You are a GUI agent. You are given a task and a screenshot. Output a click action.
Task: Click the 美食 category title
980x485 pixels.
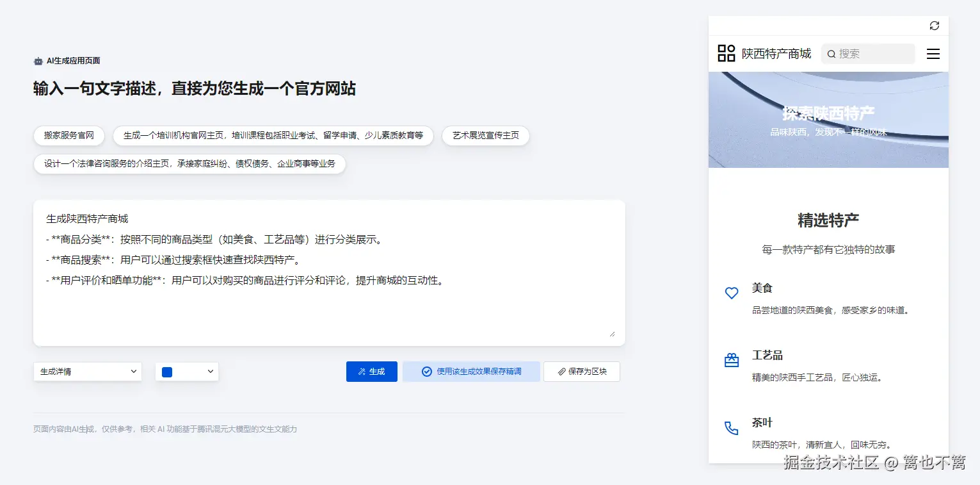click(x=762, y=288)
